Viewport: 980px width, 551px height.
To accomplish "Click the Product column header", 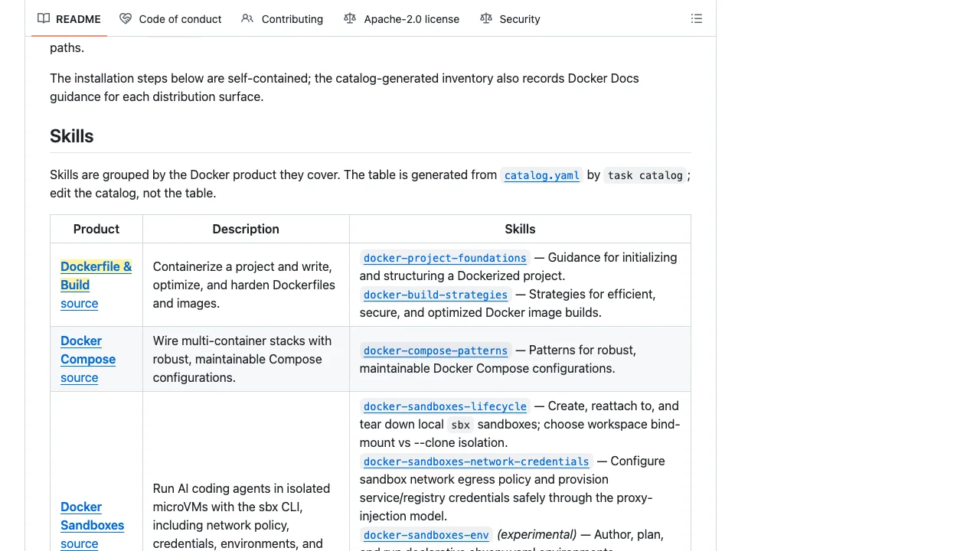I will pyautogui.click(x=96, y=229).
